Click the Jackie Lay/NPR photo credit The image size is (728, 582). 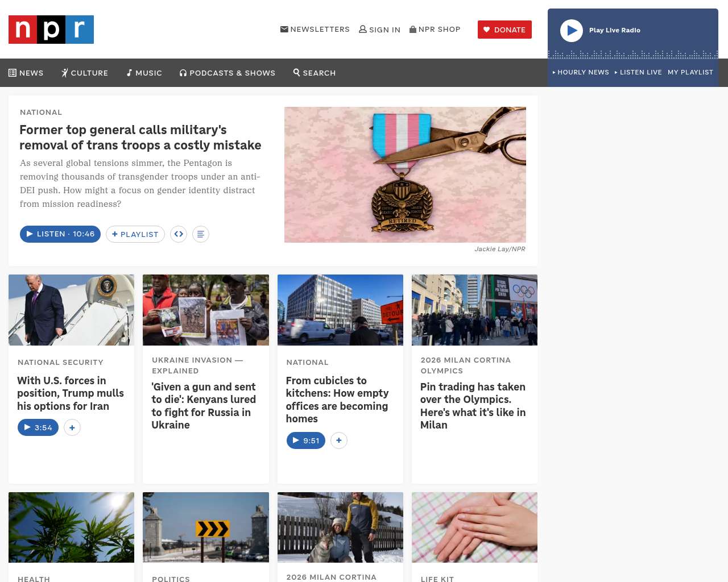500,249
